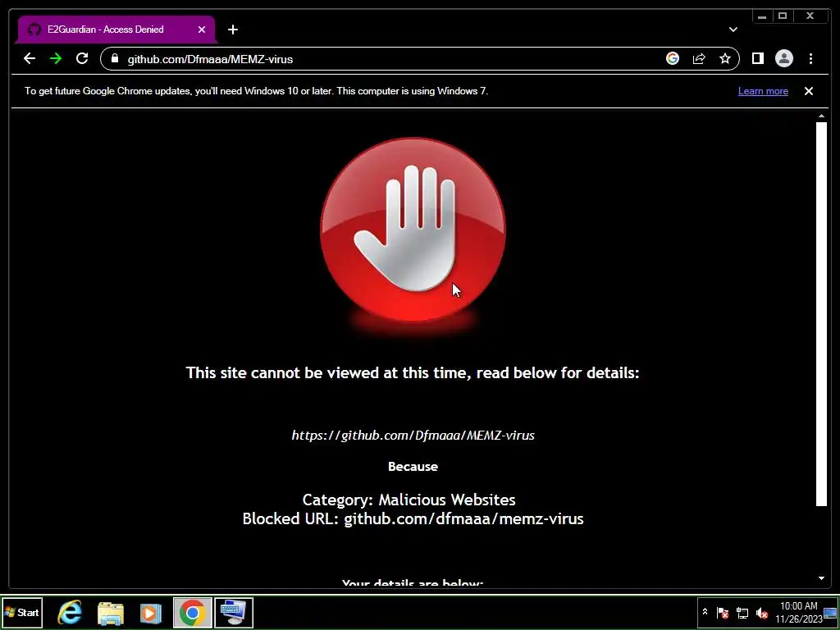The width and height of the screenshot is (840, 630).
Task: Go back to the previous page
Action: [x=30, y=58]
